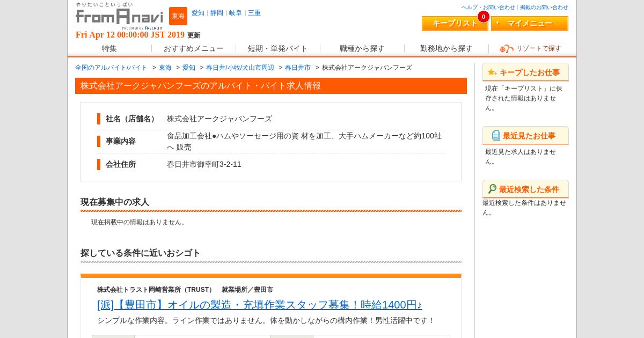This screenshot has width=644, height=338.
Task: Click company name 株式会社アークジャパンフーズ value
Action: click(x=219, y=119)
